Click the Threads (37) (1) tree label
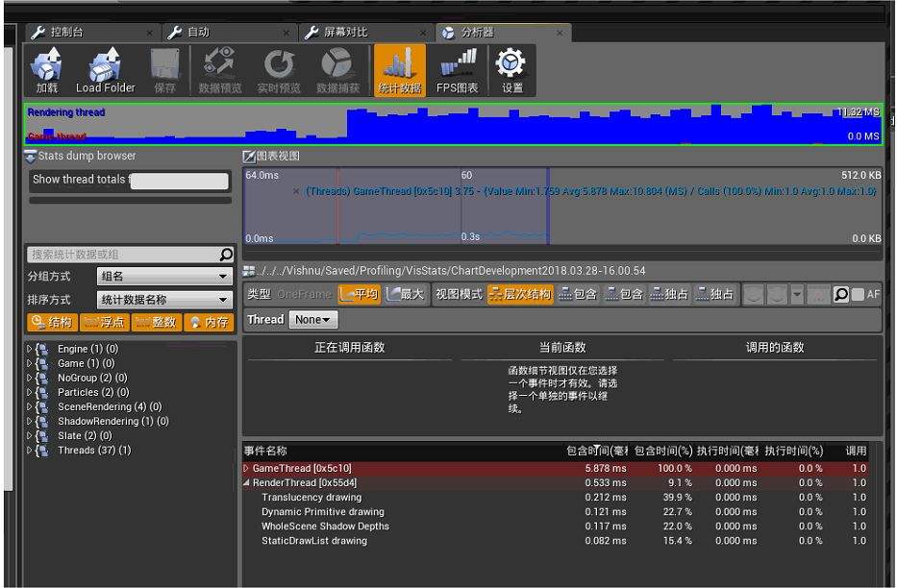The image size is (897, 588). click(x=94, y=451)
